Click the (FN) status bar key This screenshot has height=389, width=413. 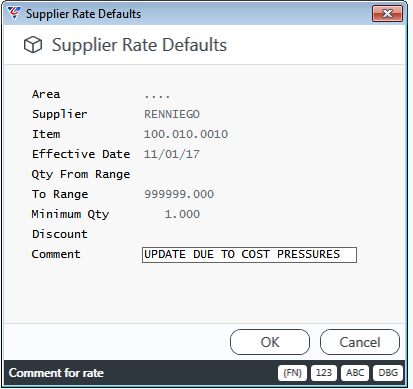tap(292, 373)
